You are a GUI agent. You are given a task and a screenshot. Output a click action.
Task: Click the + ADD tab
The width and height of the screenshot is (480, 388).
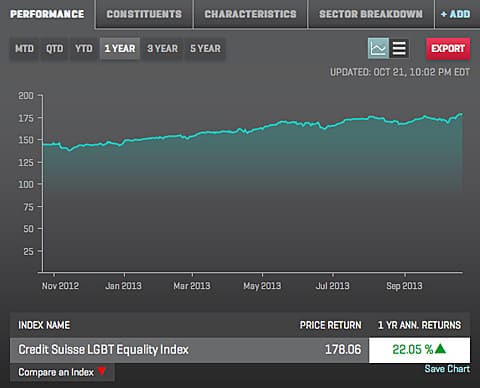coord(456,14)
